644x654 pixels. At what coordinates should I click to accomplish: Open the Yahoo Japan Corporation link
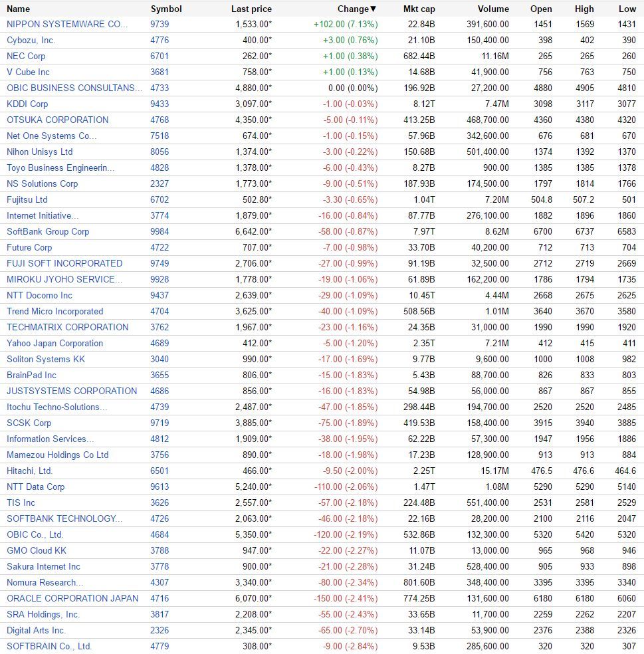54,343
